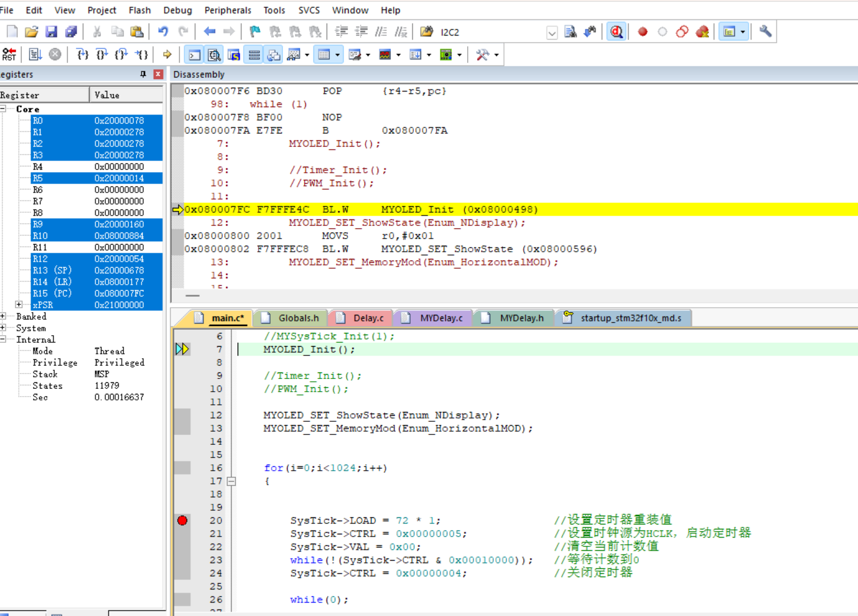This screenshot has height=616, width=858.
Task: Click the Find document search icon
Action: [x=570, y=32]
